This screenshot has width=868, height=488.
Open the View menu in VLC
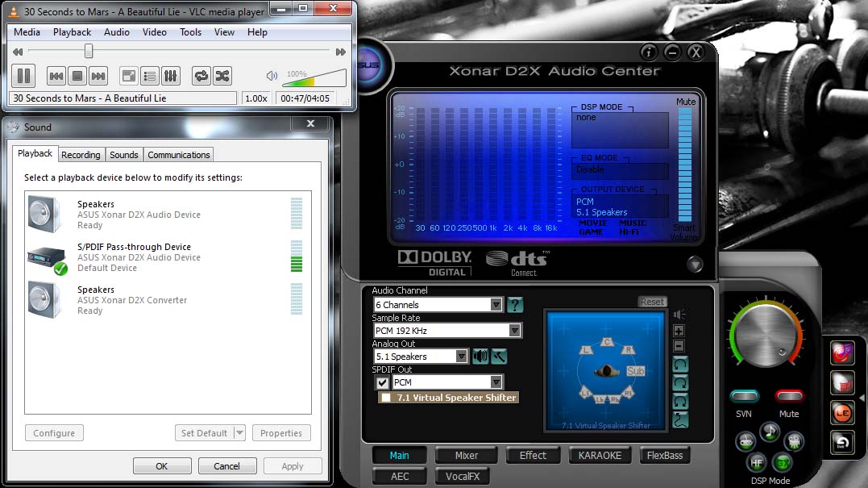point(224,32)
